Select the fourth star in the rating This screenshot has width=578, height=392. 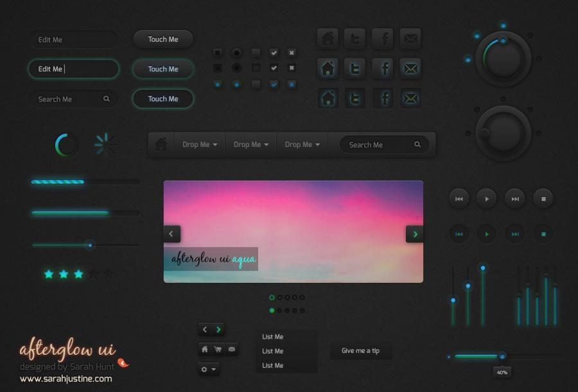point(94,274)
